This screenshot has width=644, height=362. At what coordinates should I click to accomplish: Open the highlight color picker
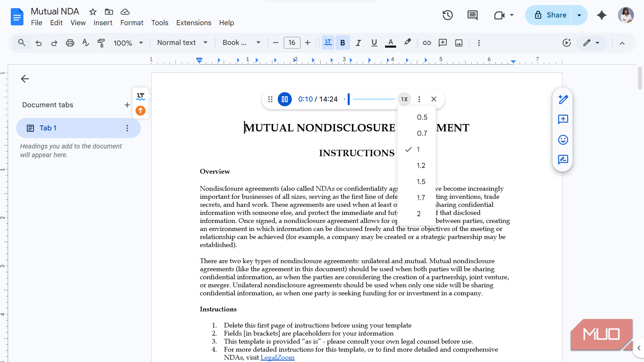(407, 43)
